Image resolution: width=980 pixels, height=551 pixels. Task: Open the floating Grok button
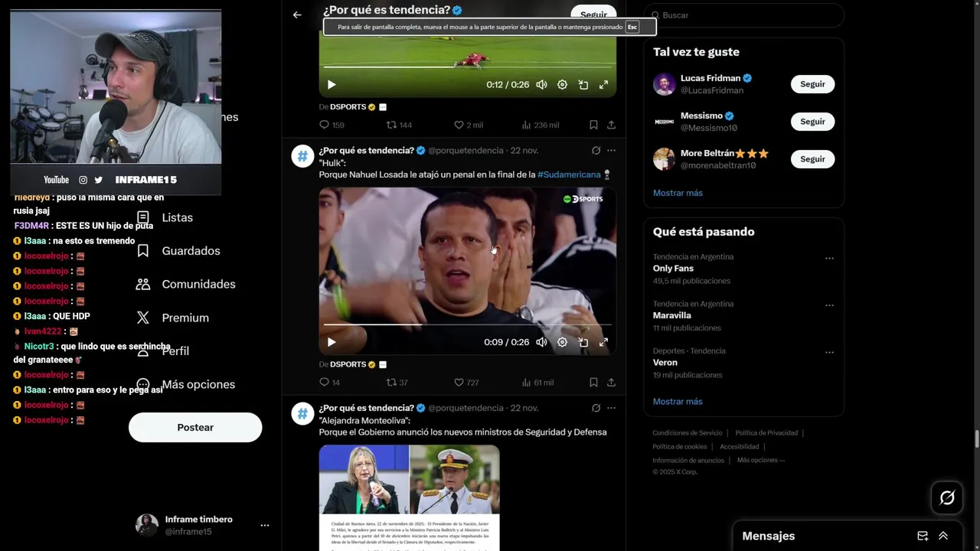point(947,498)
